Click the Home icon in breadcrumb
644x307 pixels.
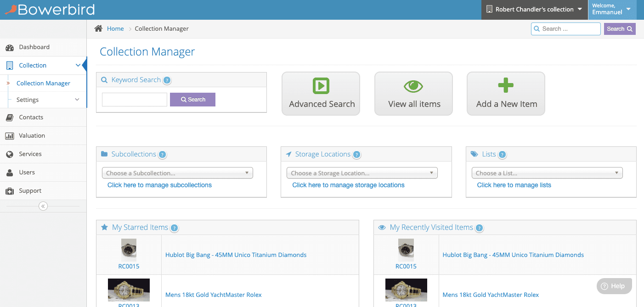[x=98, y=28]
